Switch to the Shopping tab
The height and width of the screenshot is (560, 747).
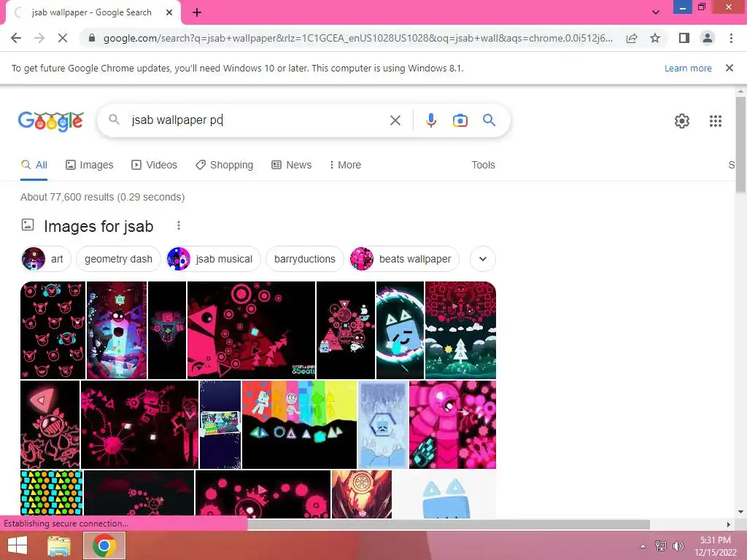[224, 166]
